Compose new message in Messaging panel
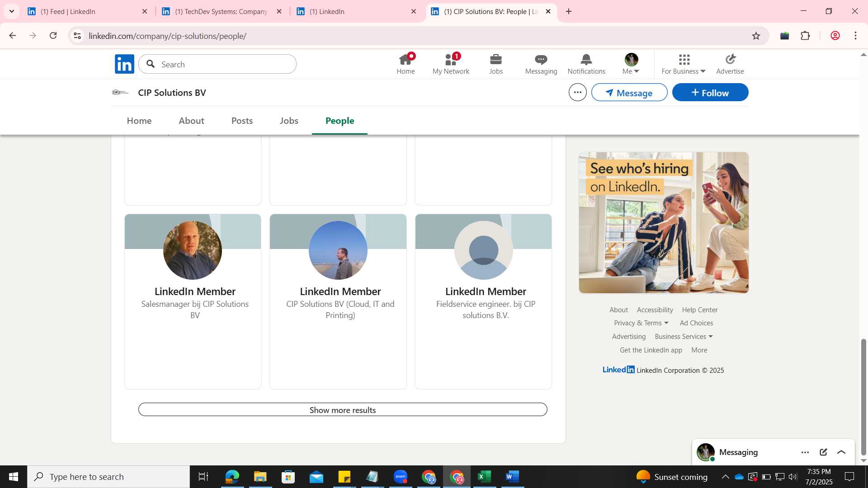The width and height of the screenshot is (868, 488). tap(823, 452)
